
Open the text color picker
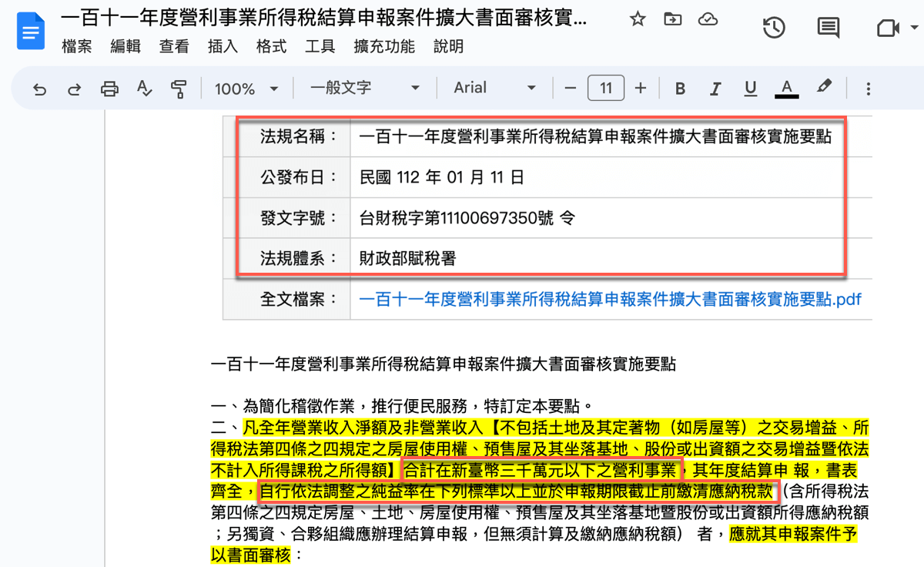tap(786, 89)
